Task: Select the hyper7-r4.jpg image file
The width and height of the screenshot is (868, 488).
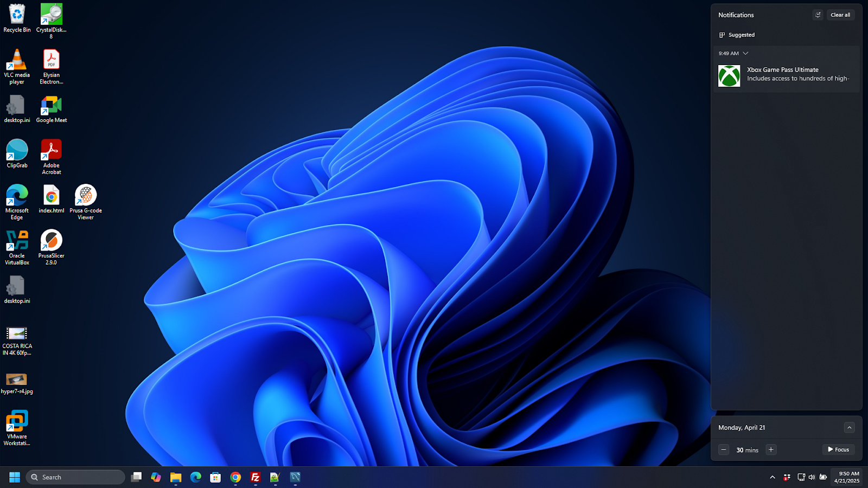Action: click(x=17, y=383)
